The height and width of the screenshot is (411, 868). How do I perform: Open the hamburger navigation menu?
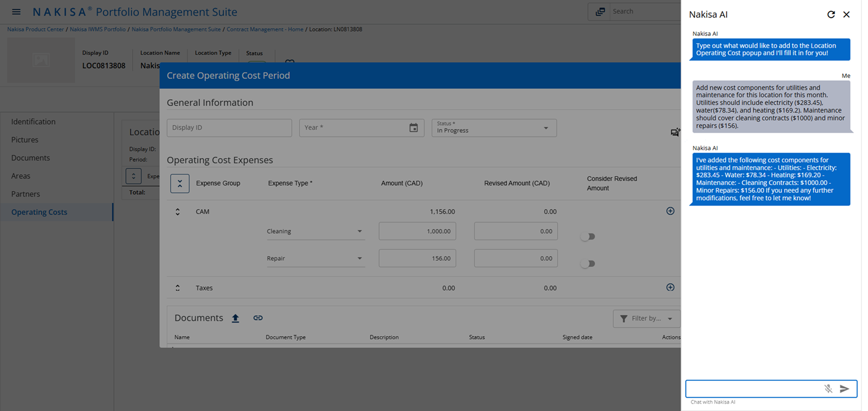click(16, 12)
